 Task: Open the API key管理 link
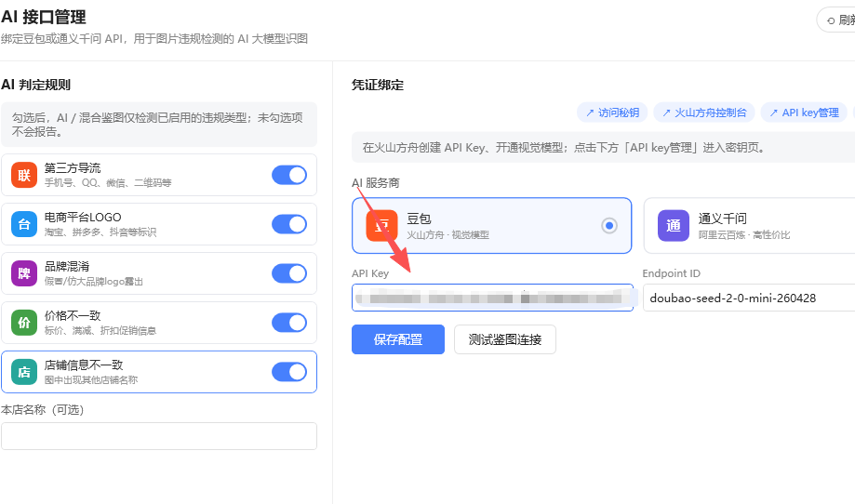(x=804, y=113)
